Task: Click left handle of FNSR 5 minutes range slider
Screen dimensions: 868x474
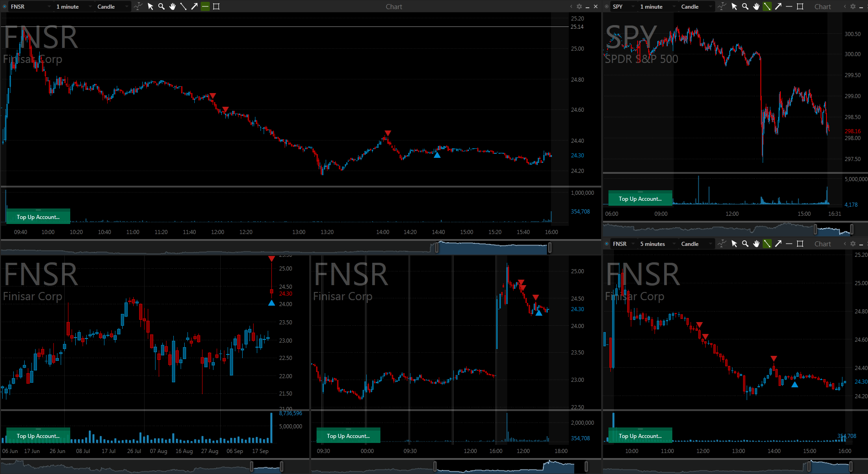Action: click(809, 466)
